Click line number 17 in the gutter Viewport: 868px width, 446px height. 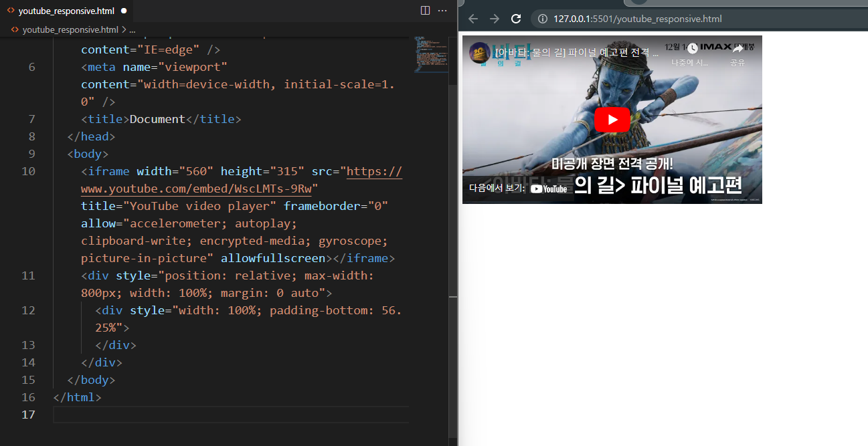coord(28,415)
